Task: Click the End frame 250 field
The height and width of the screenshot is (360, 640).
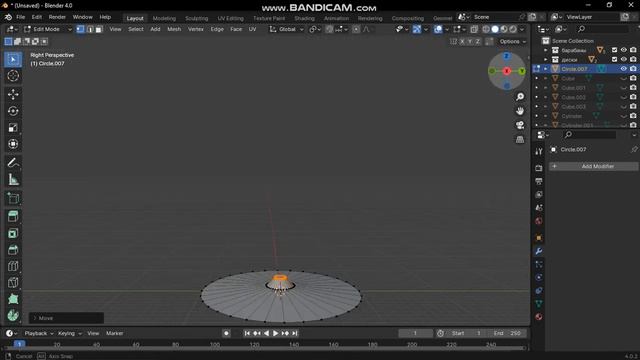Action: click(x=508, y=333)
